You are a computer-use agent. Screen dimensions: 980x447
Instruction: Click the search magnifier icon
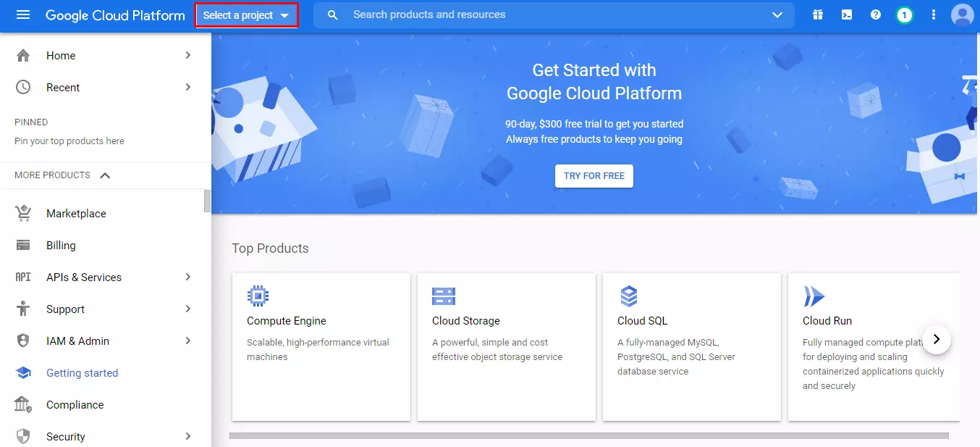pos(333,14)
